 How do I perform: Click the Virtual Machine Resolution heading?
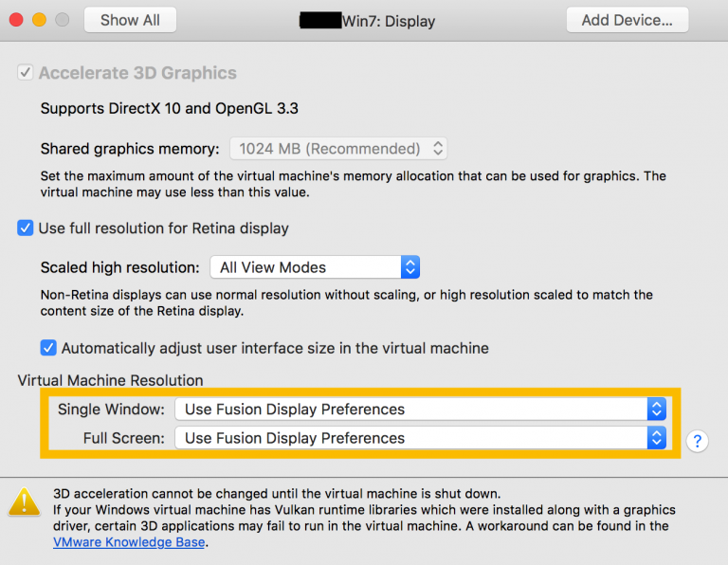coord(111,380)
